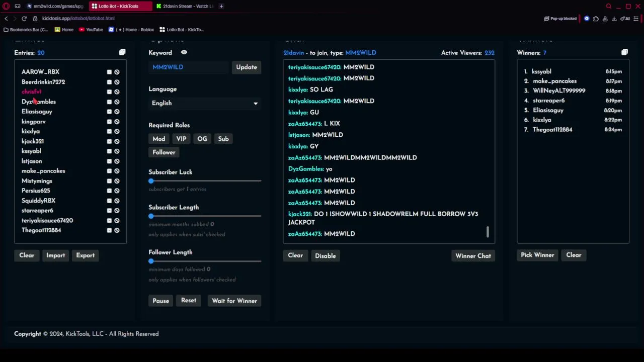Ban Persius625 using the ban icon

click(117, 191)
